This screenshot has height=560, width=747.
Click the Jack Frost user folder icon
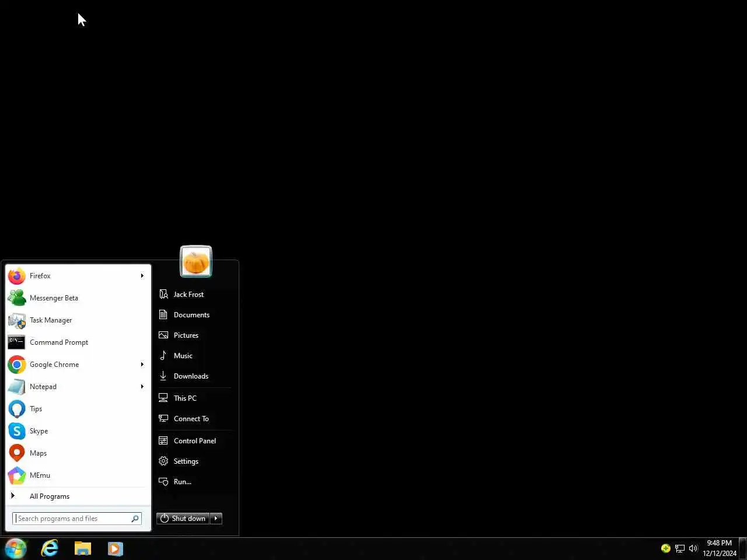(x=163, y=295)
